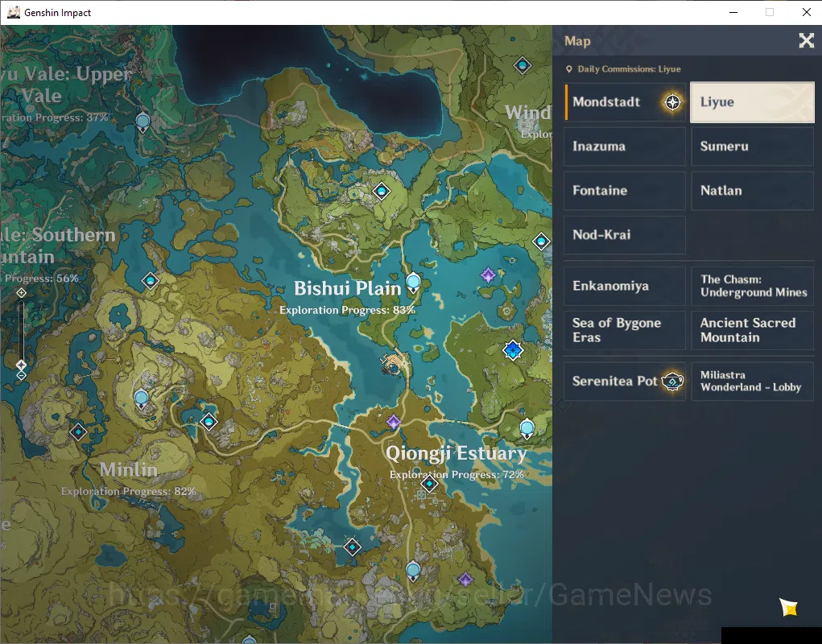This screenshot has width=822, height=644.
Task: Open domain marker at map's east edge by panel
Action: point(541,242)
